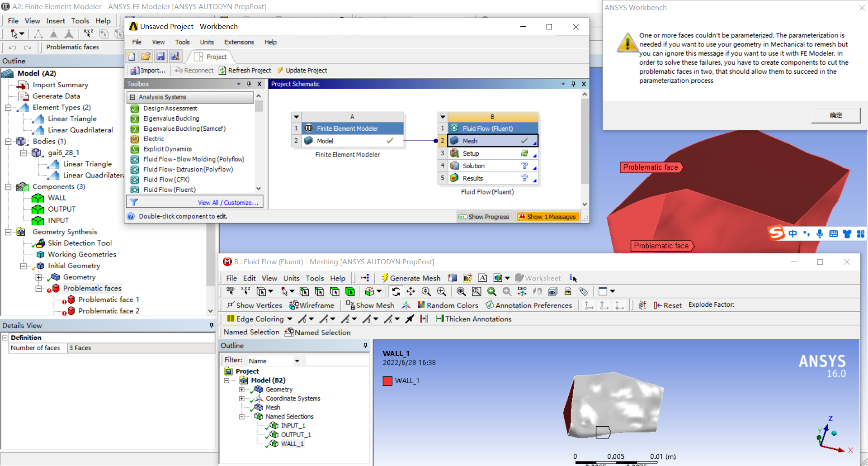Viewport: 868px width, 466px height.
Task: Click the open project folder icon in Workbench
Action: [146, 56]
